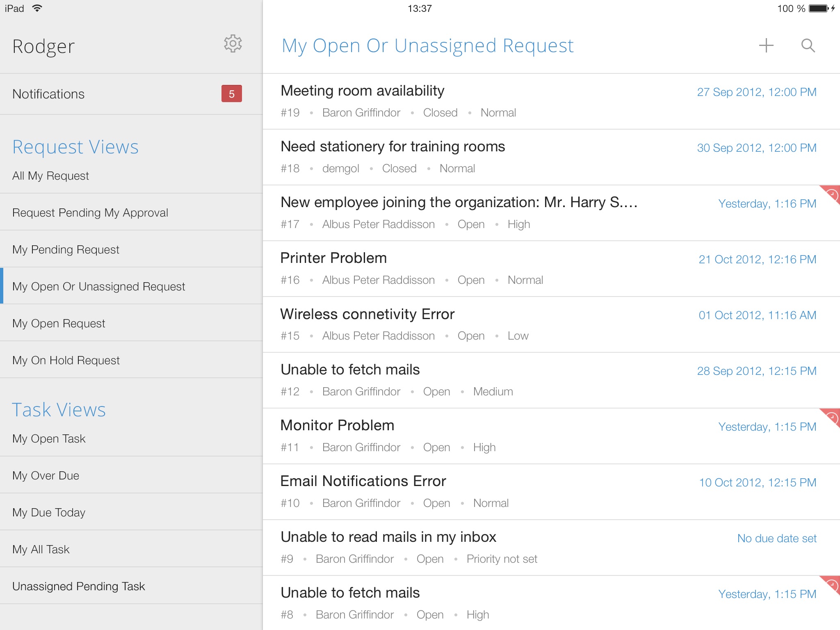Open the Email Notifications Error request
Viewport: 840px width, 630px height.
pyautogui.click(x=551, y=492)
